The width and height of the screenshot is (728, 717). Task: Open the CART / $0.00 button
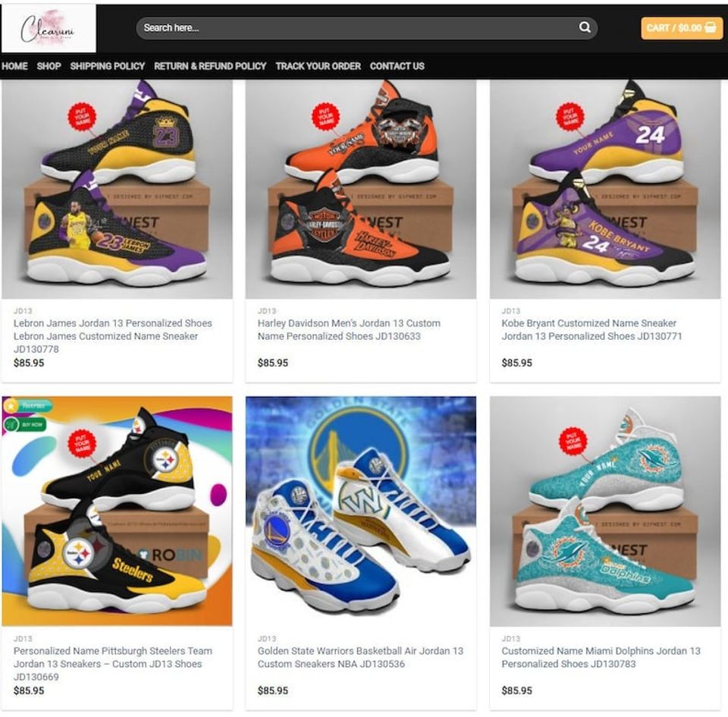pyautogui.click(x=682, y=28)
